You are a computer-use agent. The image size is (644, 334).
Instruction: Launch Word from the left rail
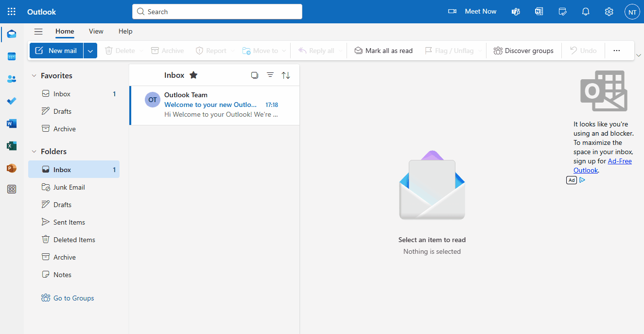12,123
